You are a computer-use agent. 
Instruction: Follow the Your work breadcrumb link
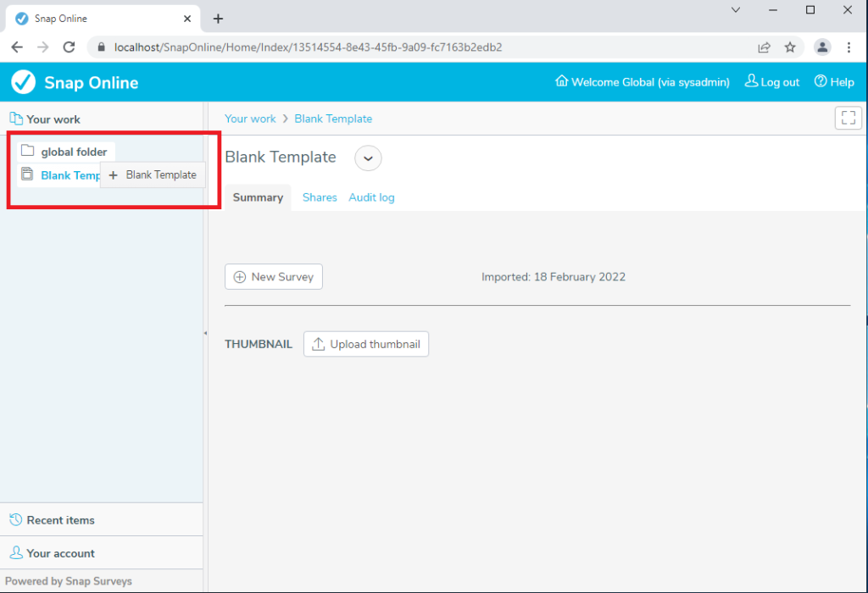coord(250,119)
